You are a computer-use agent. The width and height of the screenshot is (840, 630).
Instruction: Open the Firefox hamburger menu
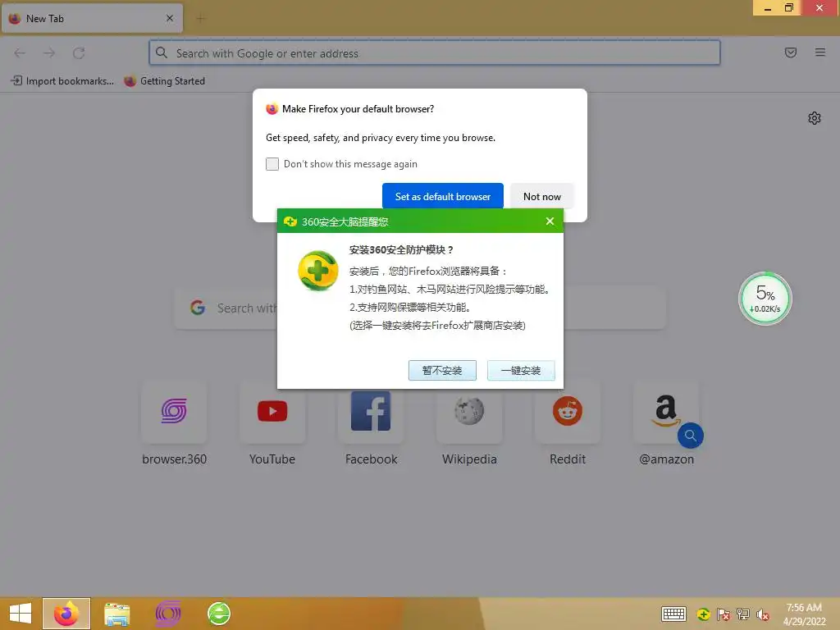819,52
